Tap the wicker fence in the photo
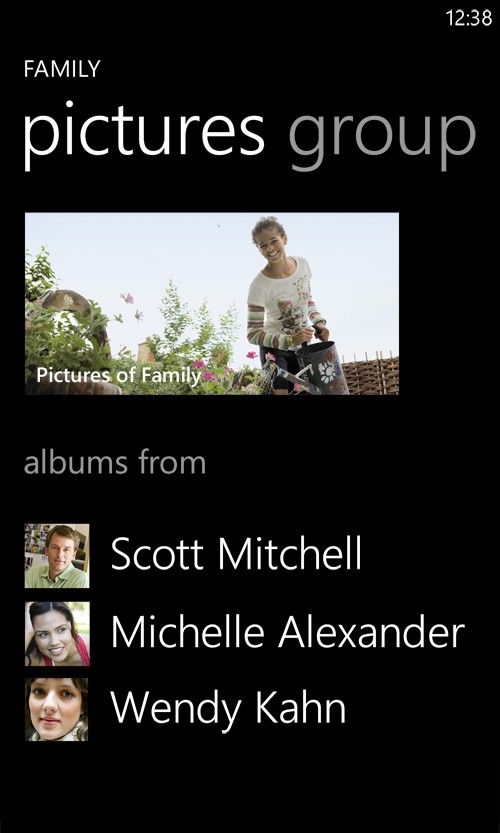This screenshot has height=833, width=500. (x=370, y=375)
